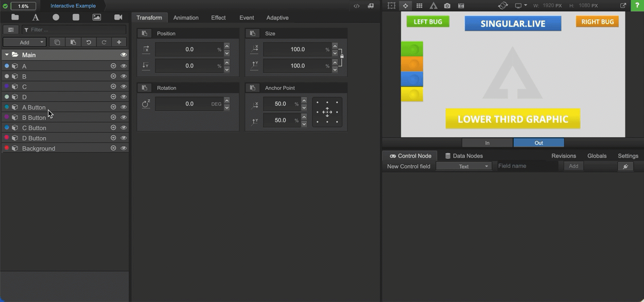This screenshot has height=302, width=644.
Task: Open composition Settings
Action: [628, 156]
